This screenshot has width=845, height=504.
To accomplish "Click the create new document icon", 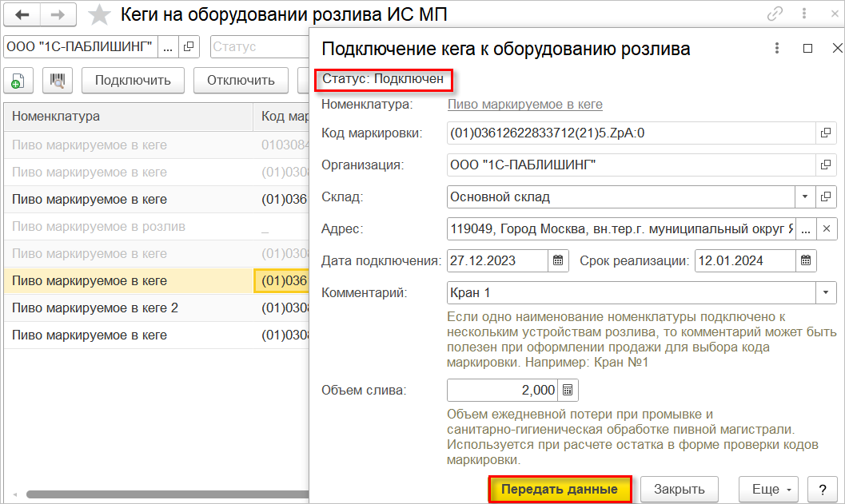I will 18,80.
